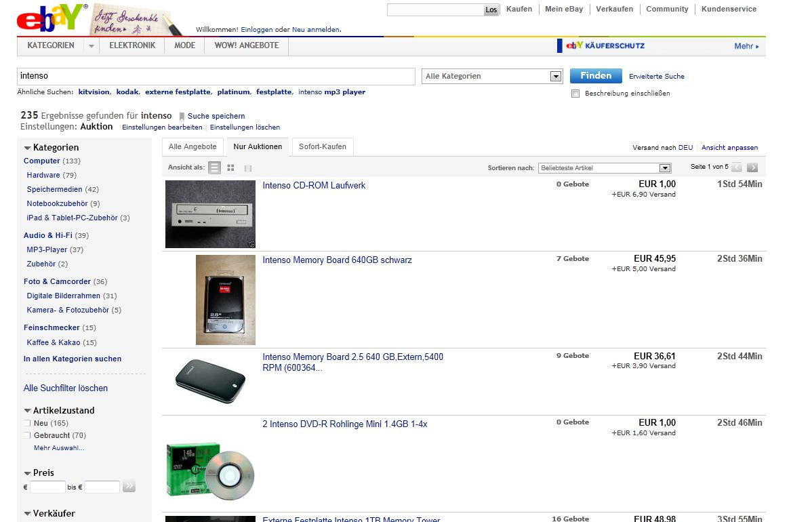
Task: Filter by MP3-Player subcategory
Action: (47, 249)
